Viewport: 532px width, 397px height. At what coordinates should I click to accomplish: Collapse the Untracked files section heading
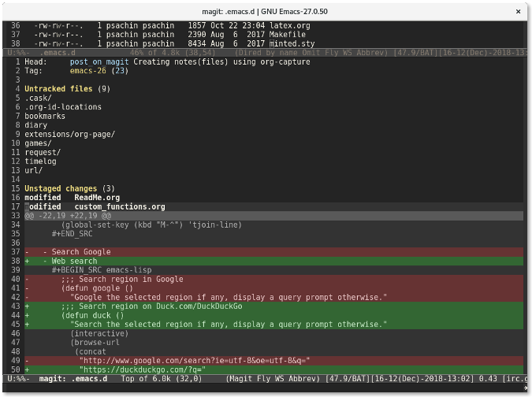pyautogui.click(x=58, y=89)
